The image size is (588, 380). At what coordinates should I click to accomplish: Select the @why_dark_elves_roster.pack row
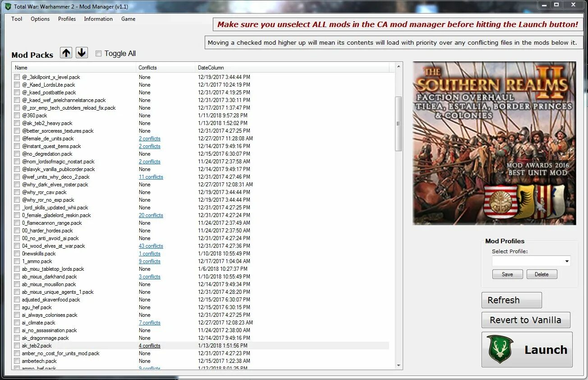201,185
